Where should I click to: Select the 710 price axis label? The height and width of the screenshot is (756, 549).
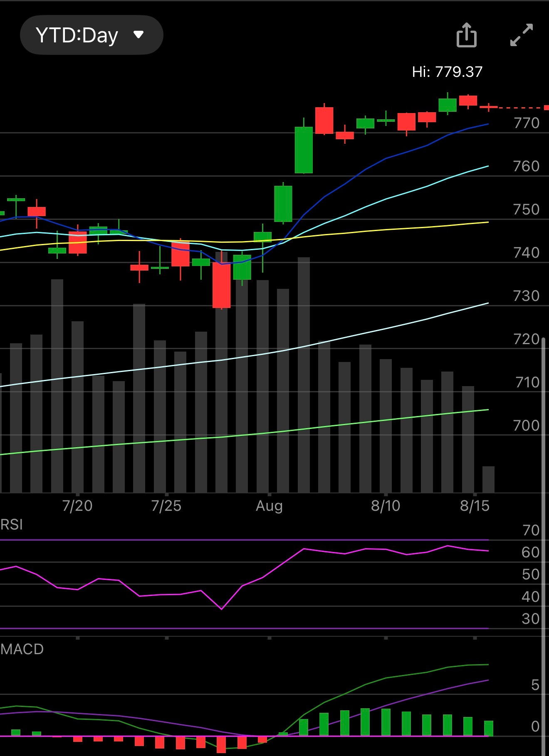tap(527, 382)
